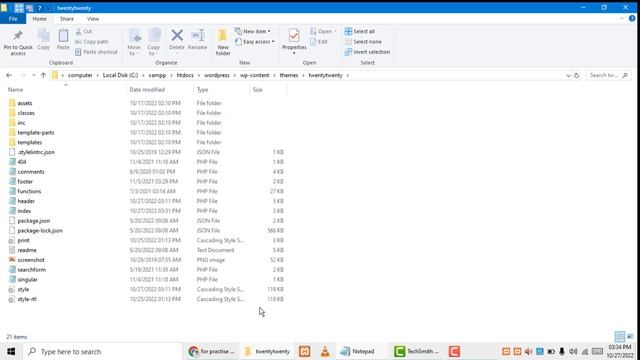Click Select none
This screenshot has width=640, height=360.
[x=363, y=42]
